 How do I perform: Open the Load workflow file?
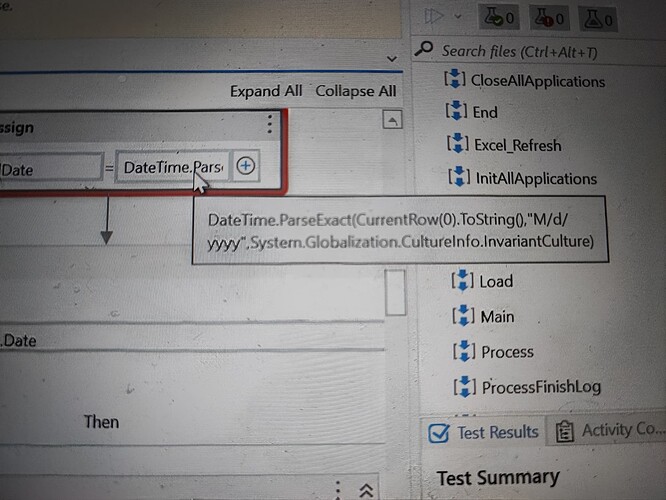tap(496, 281)
